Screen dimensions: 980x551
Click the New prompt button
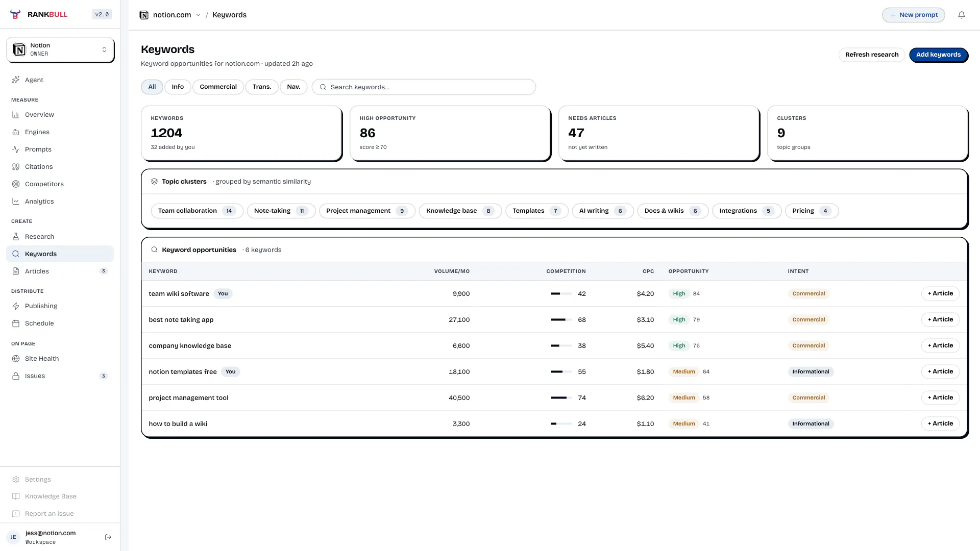click(x=914, y=15)
